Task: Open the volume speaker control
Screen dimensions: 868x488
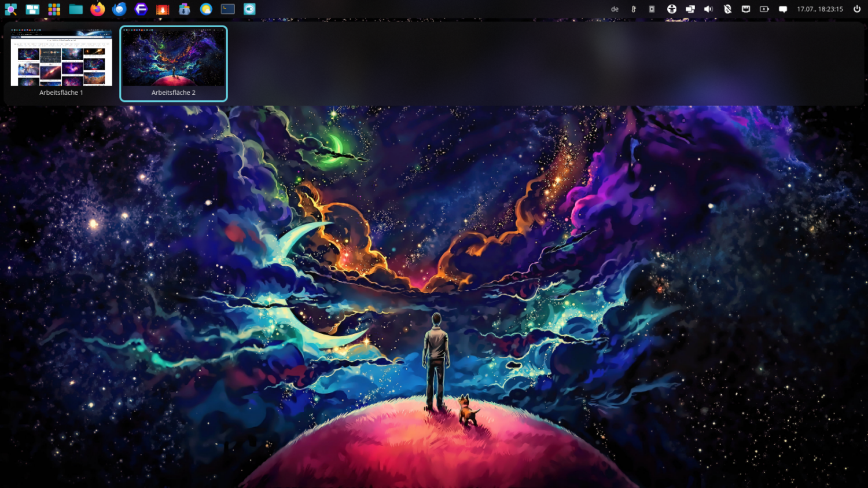Action: tap(708, 9)
